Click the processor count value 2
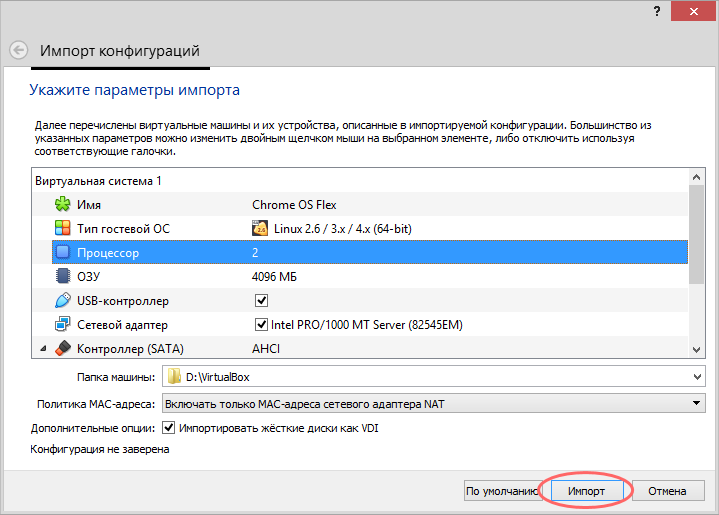719x515 pixels. (x=255, y=252)
